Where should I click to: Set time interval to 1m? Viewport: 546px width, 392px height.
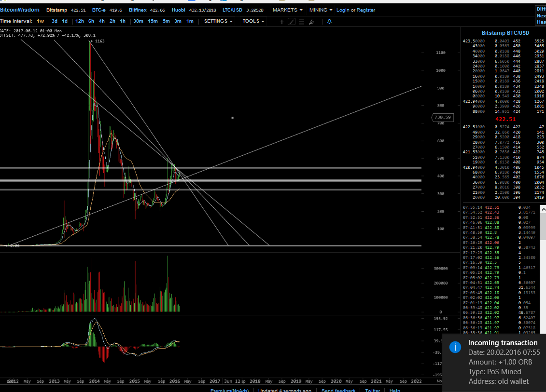pos(190,21)
